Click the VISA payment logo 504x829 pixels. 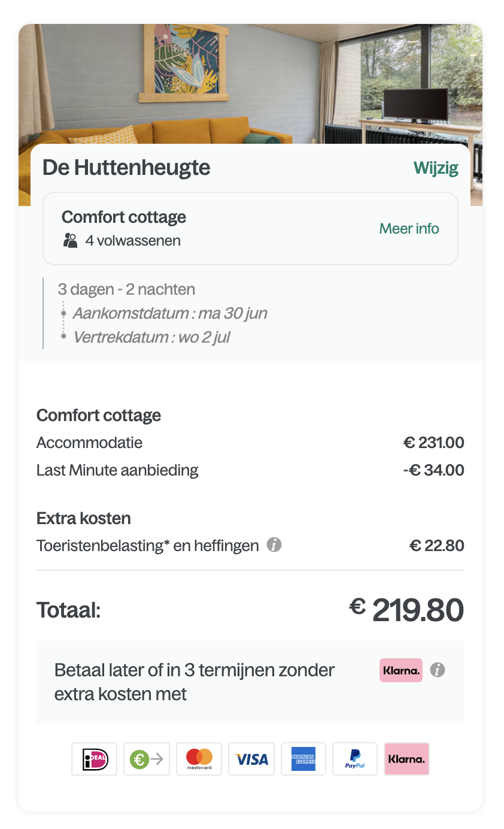pyautogui.click(x=251, y=759)
